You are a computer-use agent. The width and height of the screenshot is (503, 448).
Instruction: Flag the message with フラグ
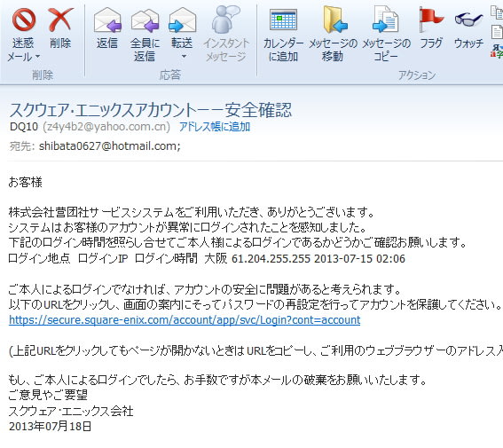coord(431,20)
